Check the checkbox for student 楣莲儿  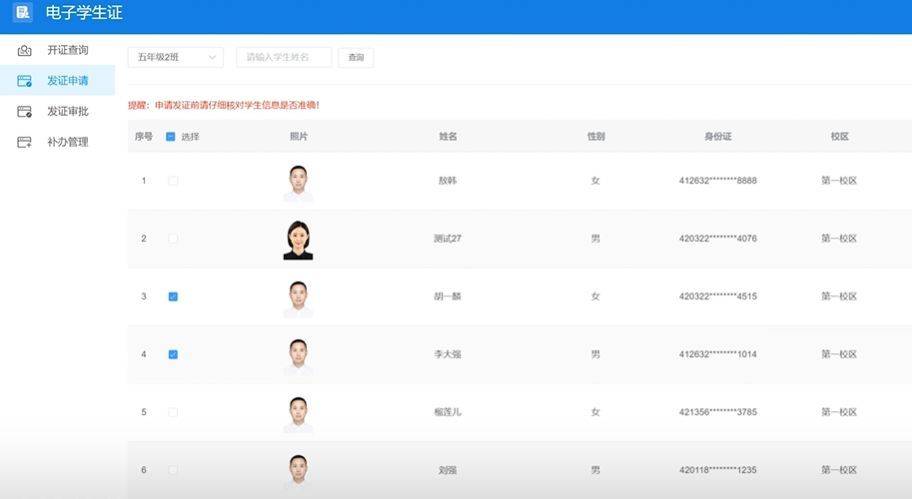click(173, 412)
